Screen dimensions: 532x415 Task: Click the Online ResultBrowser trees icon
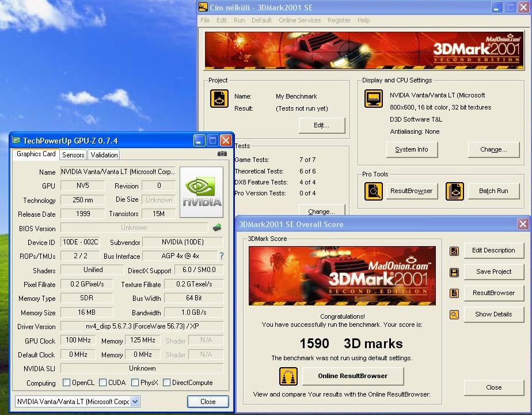click(x=288, y=376)
